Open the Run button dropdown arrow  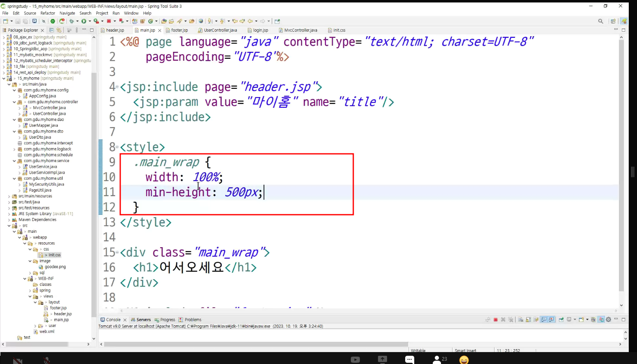[90, 21]
